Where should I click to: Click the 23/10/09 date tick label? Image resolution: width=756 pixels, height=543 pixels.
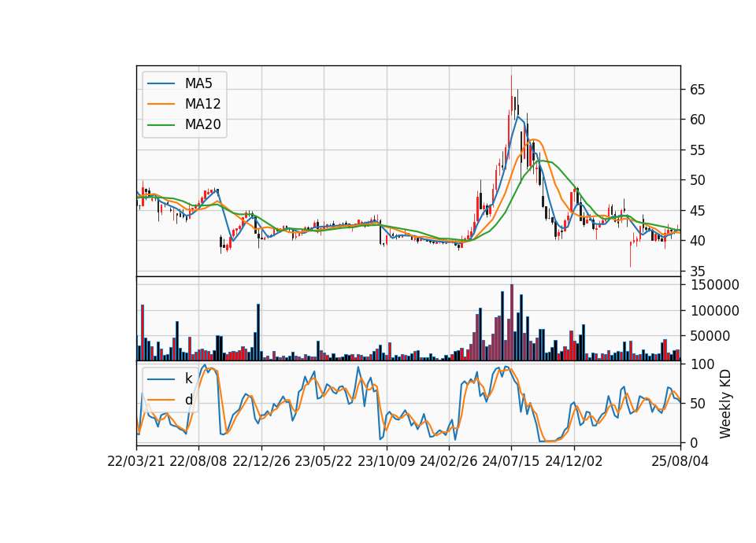pos(386,462)
